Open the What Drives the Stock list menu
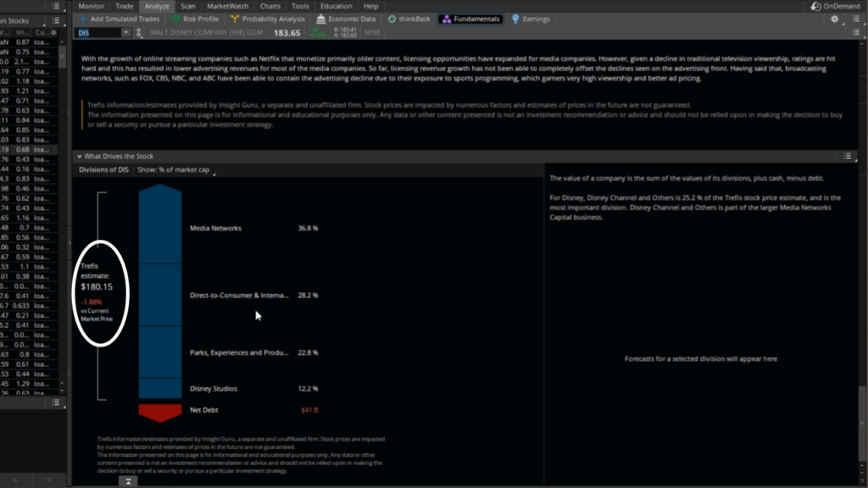This screenshot has height=488, width=868. tap(847, 157)
